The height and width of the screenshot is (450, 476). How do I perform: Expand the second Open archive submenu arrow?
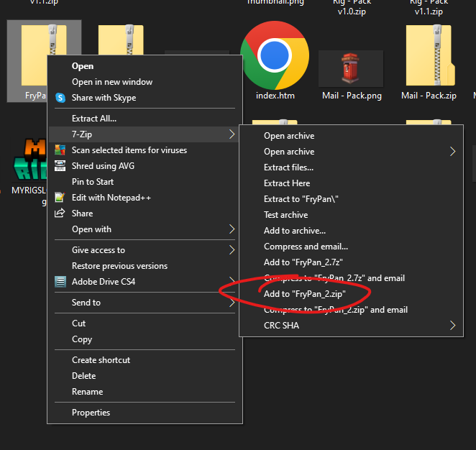point(452,152)
